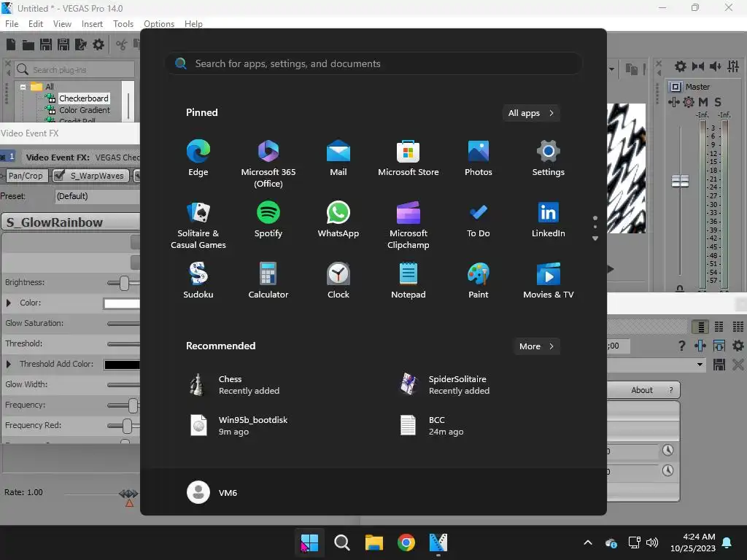747x560 pixels.
Task: Show hidden system tray icons chevron
Action: tap(588, 542)
